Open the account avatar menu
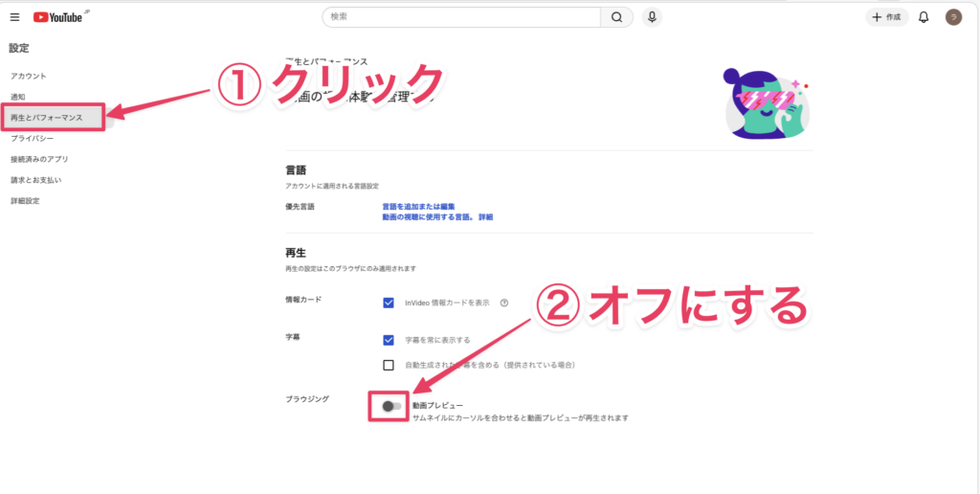 pyautogui.click(x=952, y=17)
